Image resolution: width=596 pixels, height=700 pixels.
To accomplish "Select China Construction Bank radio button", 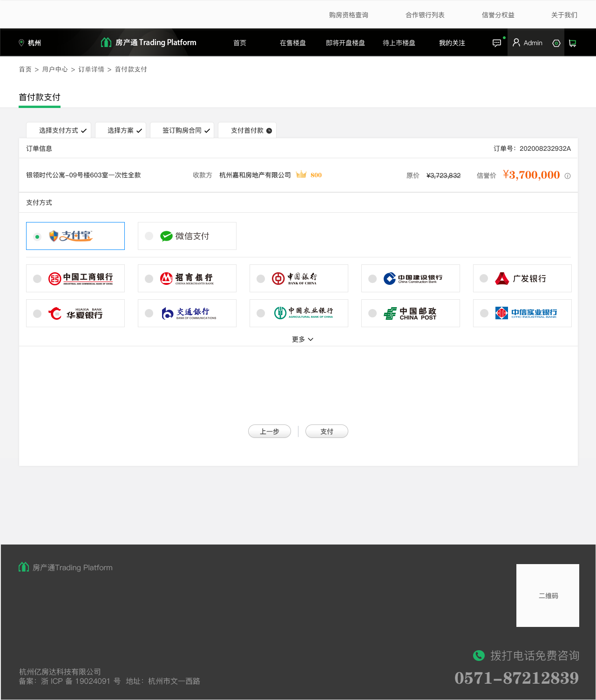I will tap(372, 279).
